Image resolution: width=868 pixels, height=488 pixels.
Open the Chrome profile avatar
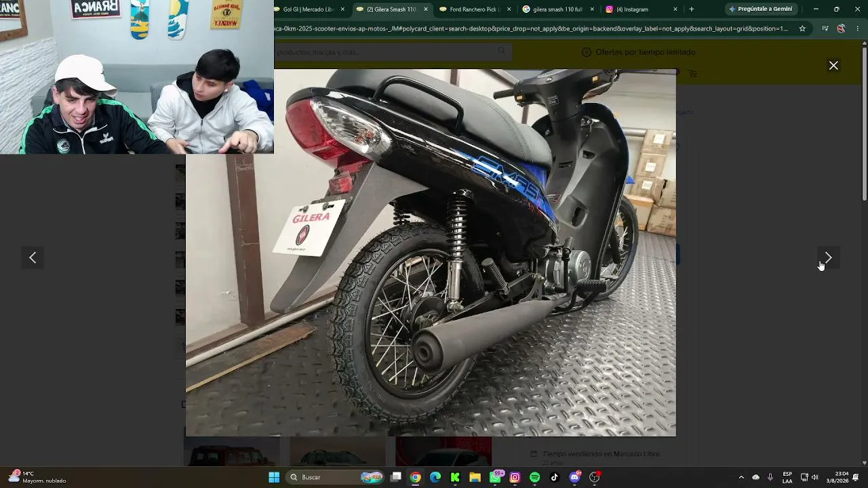click(841, 28)
